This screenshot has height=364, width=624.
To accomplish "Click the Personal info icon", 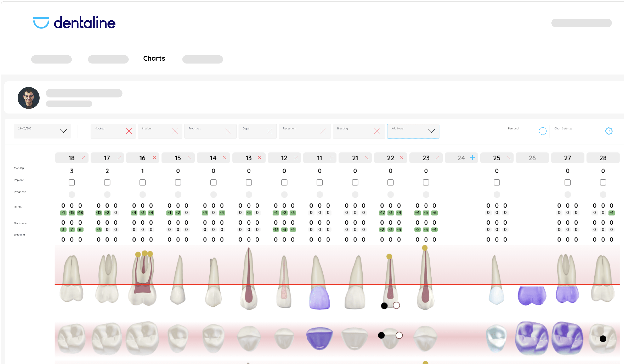I will (x=543, y=131).
